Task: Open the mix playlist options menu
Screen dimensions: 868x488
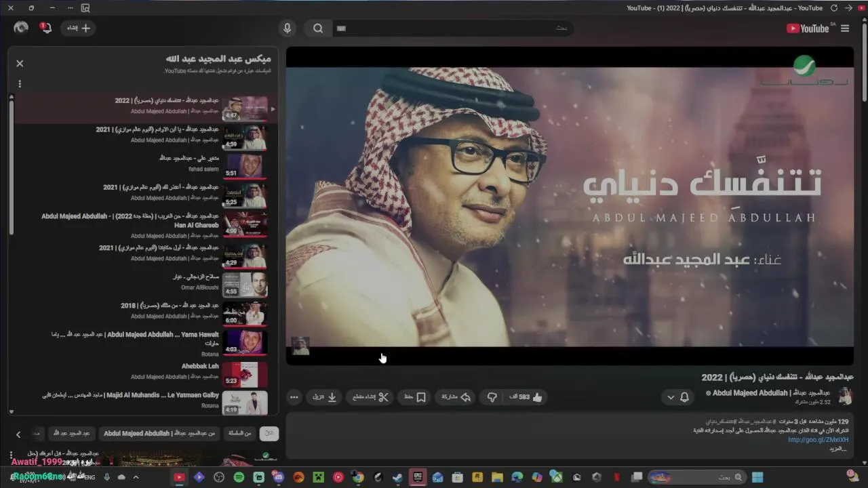Action: point(20,84)
